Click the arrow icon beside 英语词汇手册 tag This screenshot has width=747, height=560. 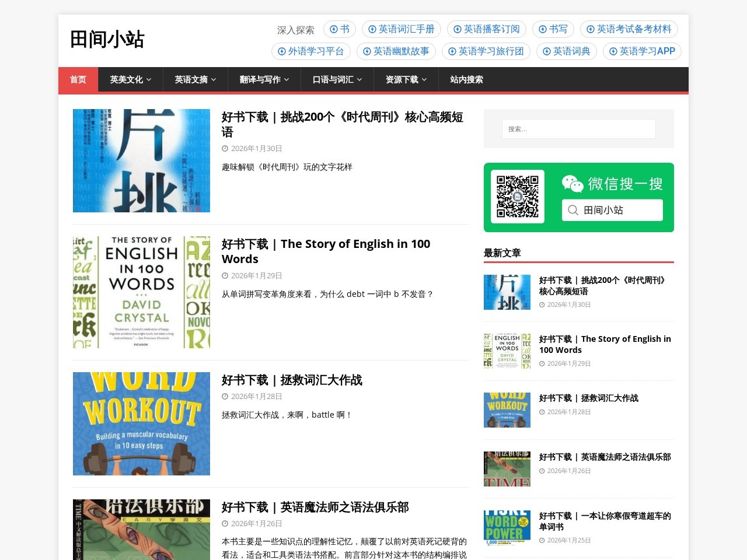pos(372,29)
